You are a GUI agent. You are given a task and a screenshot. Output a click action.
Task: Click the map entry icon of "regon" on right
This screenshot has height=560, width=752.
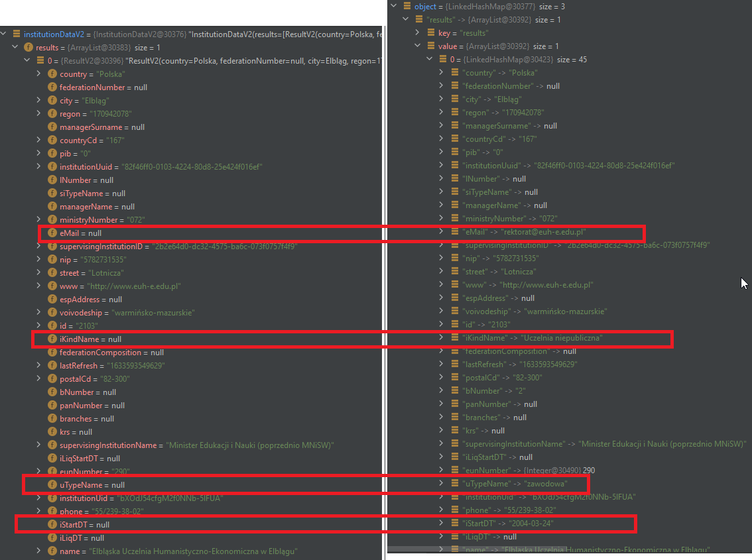455,112
